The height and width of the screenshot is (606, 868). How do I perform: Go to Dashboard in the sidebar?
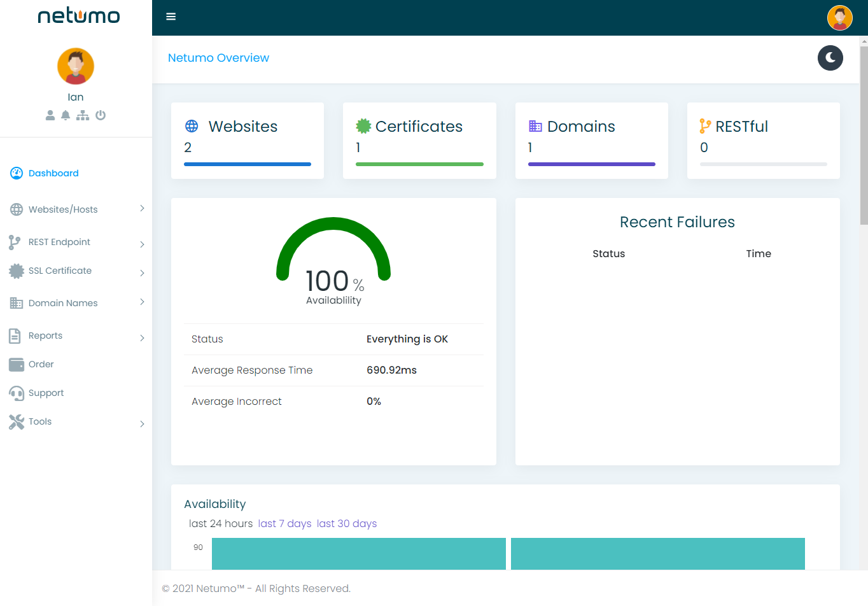pos(53,173)
